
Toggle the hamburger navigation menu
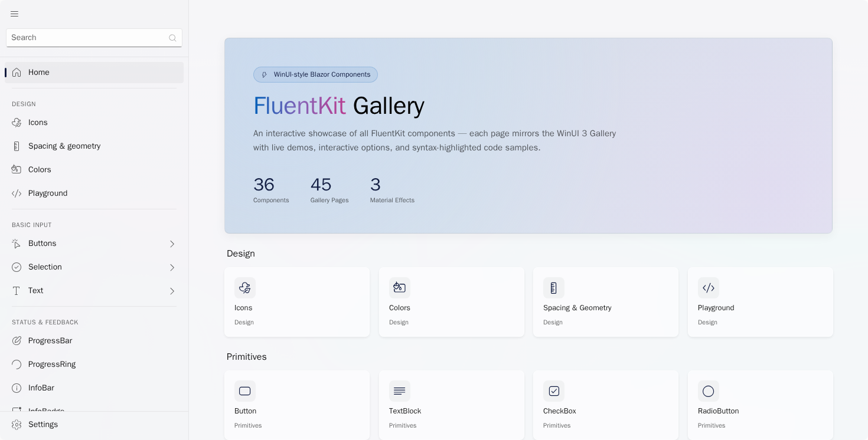coord(14,14)
